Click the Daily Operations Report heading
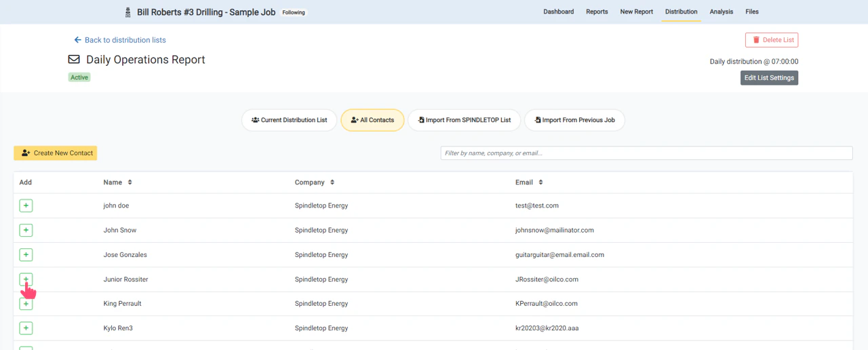Viewport: 868px width, 350px height. [x=146, y=60]
